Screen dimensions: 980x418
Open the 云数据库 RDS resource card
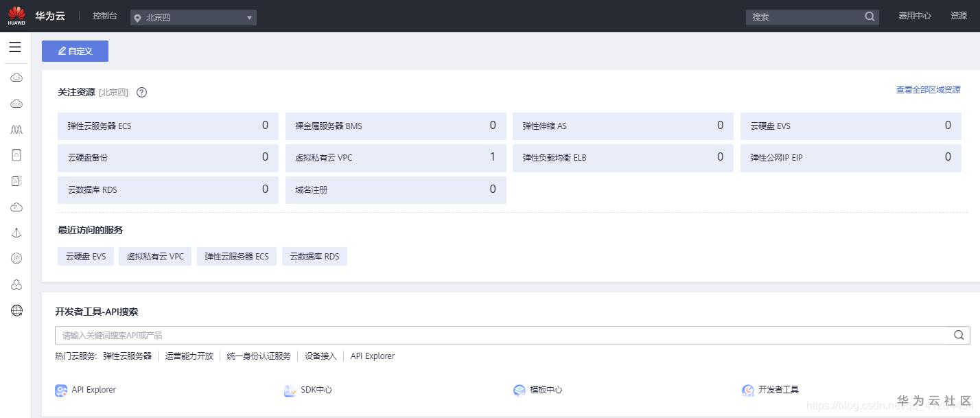pyautogui.click(x=168, y=189)
